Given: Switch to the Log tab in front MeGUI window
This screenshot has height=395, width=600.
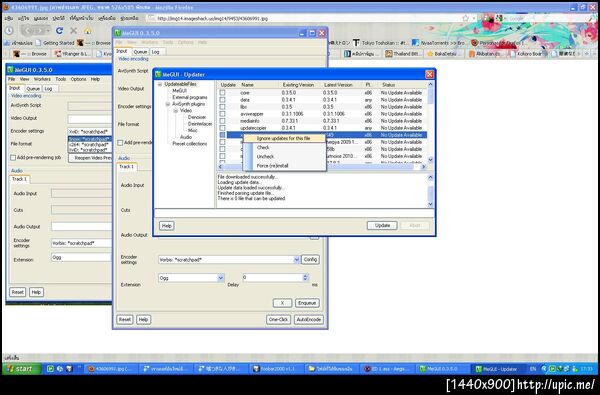Looking at the screenshot, I should pyautogui.click(x=155, y=52).
